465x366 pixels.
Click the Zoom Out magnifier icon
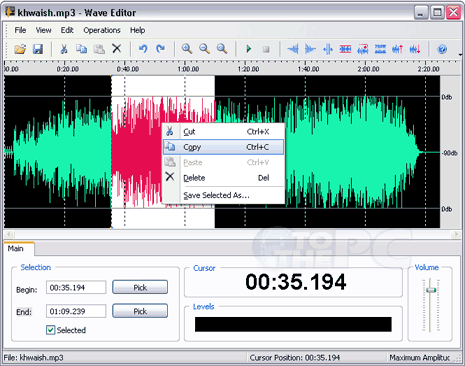[x=204, y=49]
